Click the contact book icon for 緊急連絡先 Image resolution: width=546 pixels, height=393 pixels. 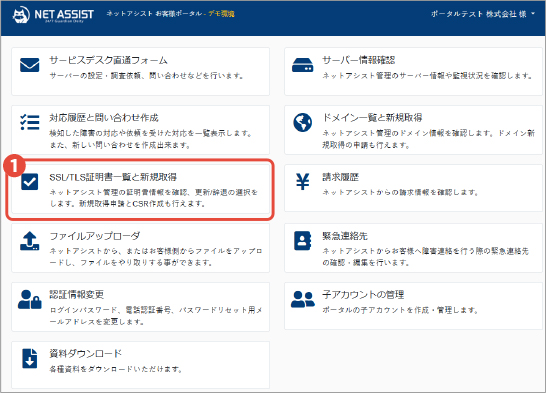[x=303, y=241]
